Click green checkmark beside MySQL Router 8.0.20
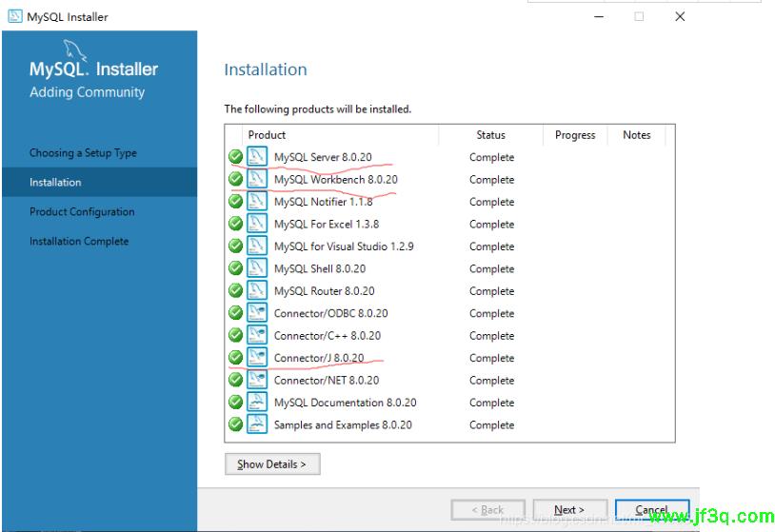This screenshot has width=775, height=532. click(x=235, y=291)
